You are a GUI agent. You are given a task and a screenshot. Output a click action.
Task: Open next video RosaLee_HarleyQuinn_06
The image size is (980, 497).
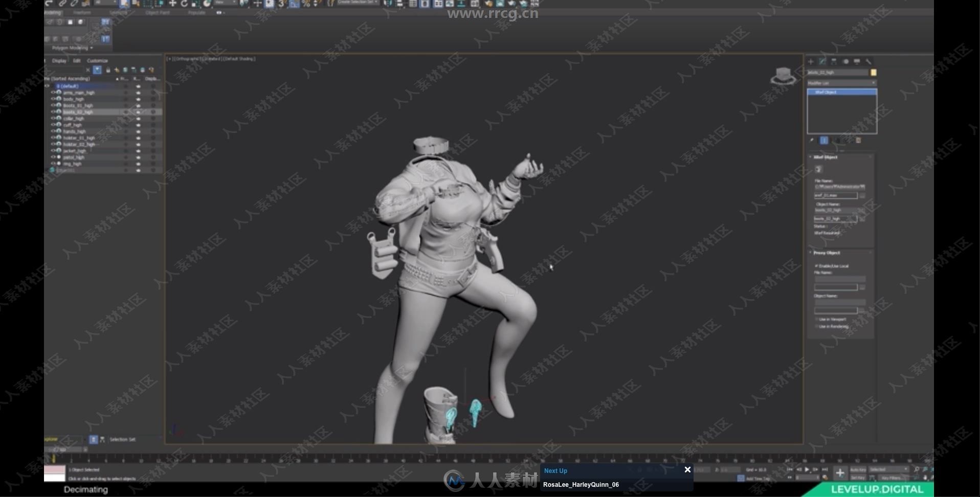click(x=581, y=485)
